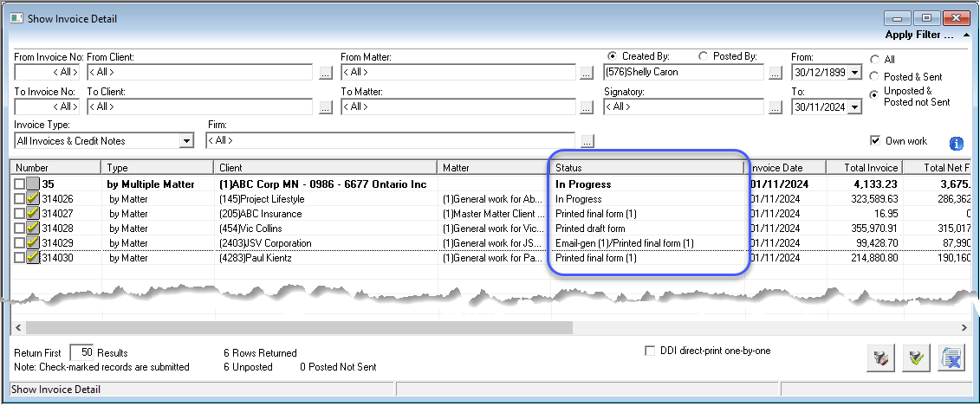The image size is (980, 406).
Task: Click the yellow checkmark icon of invoice 314026
Action: pyautogui.click(x=34, y=198)
